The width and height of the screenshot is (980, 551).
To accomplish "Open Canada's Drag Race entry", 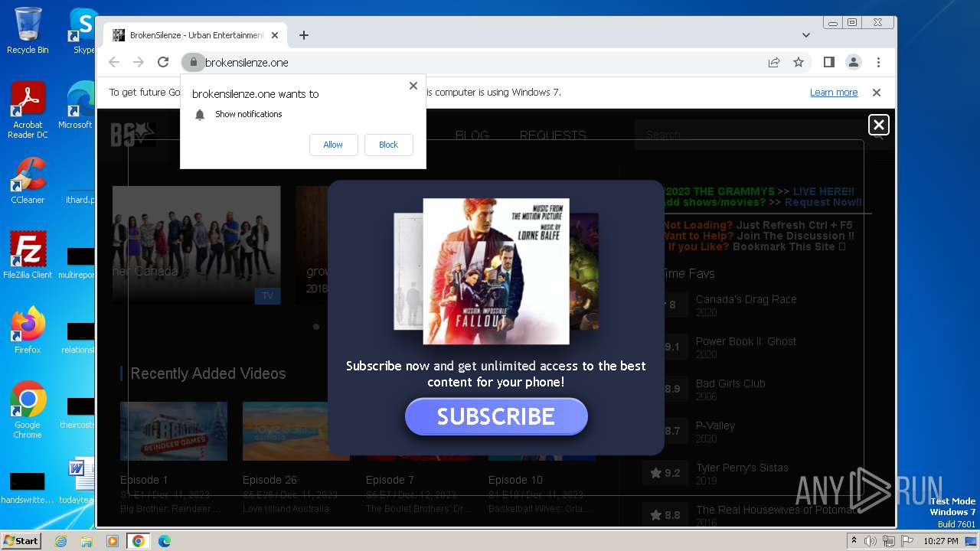I will [x=746, y=299].
